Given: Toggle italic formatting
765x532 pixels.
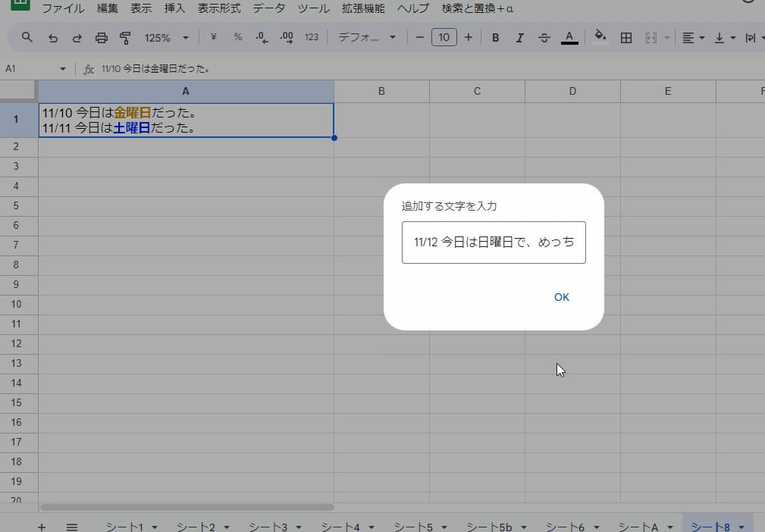Looking at the screenshot, I should click(x=519, y=38).
